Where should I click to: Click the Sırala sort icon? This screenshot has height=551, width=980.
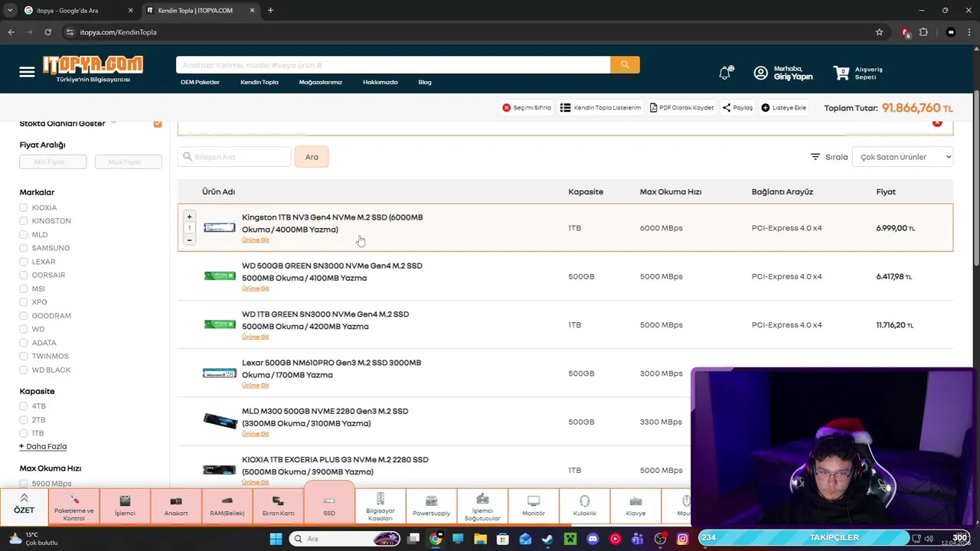coord(815,157)
